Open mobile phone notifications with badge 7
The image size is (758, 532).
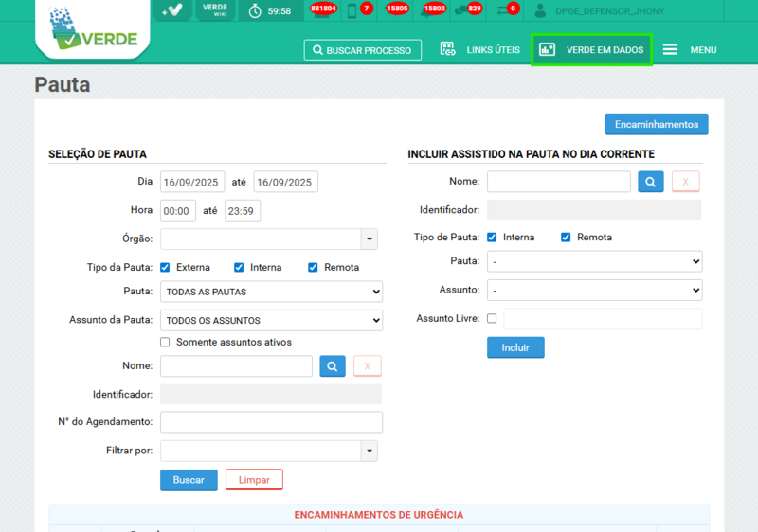(x=353, y=10)
